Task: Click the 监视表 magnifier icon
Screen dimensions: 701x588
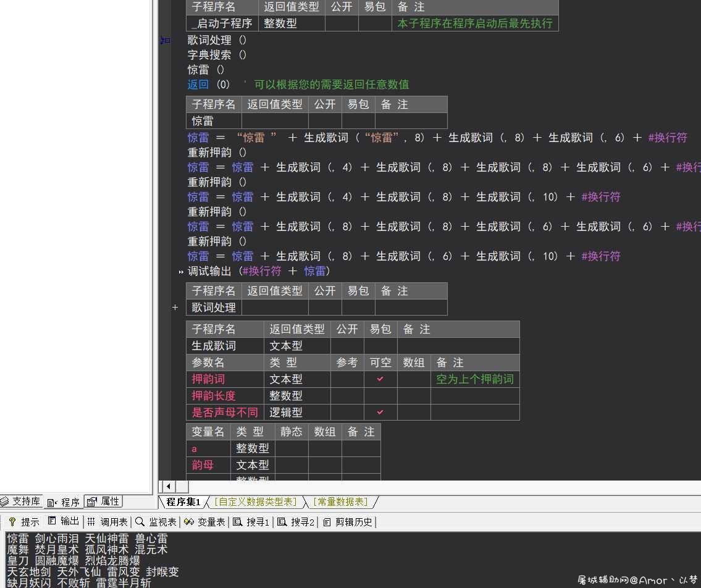Action: tap(140, 521)
